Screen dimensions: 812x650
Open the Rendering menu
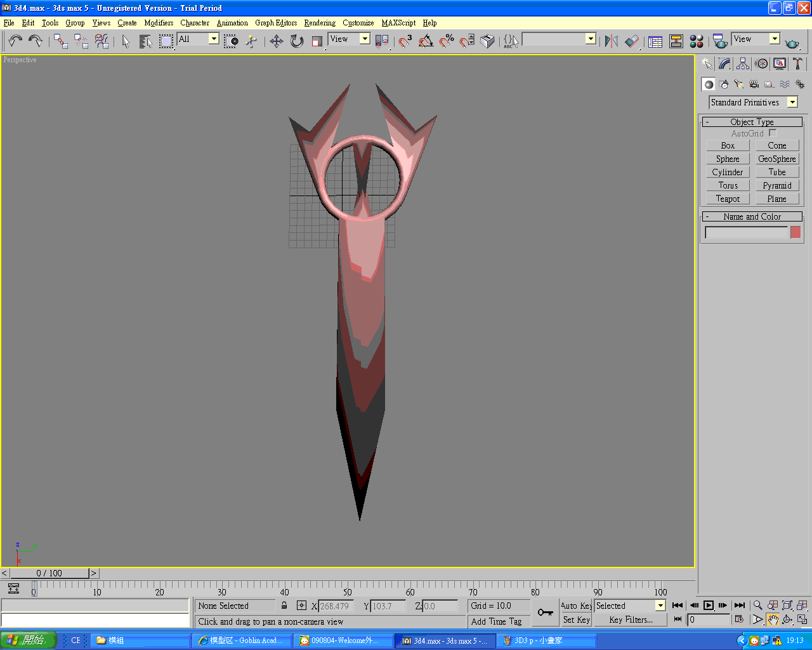320,23
